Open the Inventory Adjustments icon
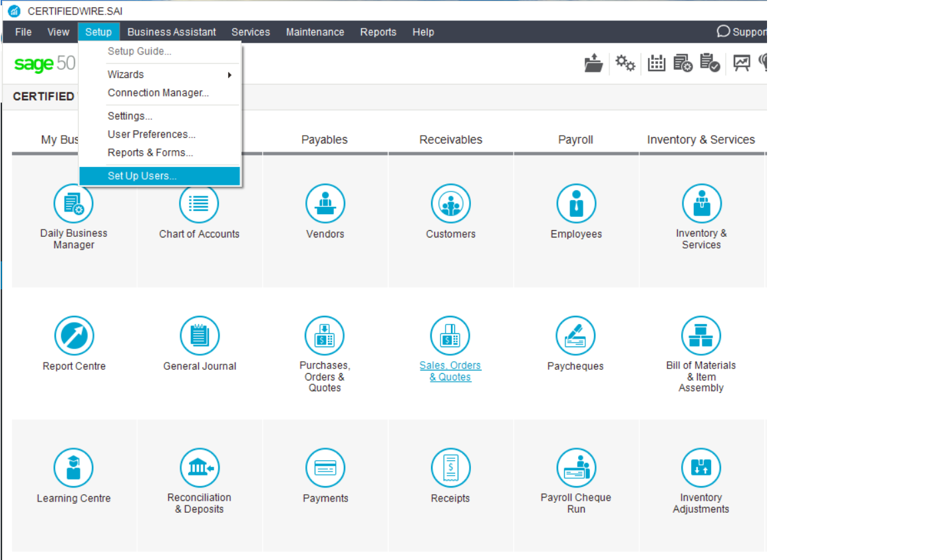 pyautogui.click(x=701, y=468)
